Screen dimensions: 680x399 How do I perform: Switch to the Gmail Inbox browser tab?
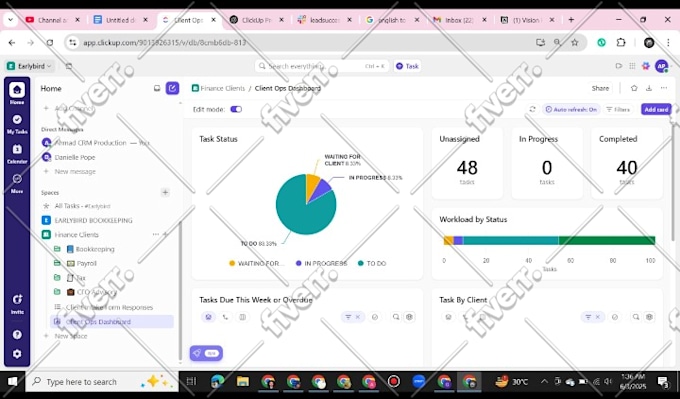[x=460, y=20]
